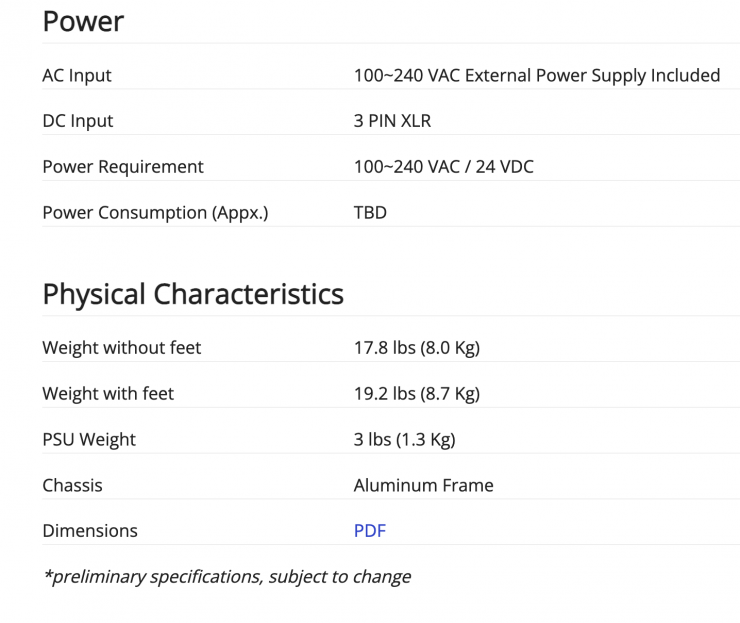
Task: Click the Weight without feet label
Action: tap(122, 348)
